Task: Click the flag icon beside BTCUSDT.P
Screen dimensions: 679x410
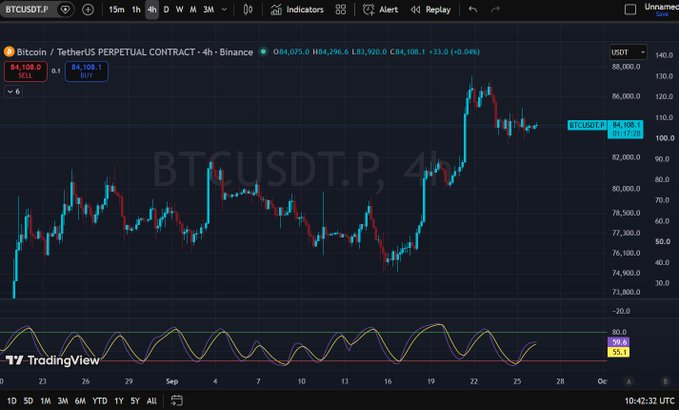Action: pyautogui.click(x=65, y=10)
